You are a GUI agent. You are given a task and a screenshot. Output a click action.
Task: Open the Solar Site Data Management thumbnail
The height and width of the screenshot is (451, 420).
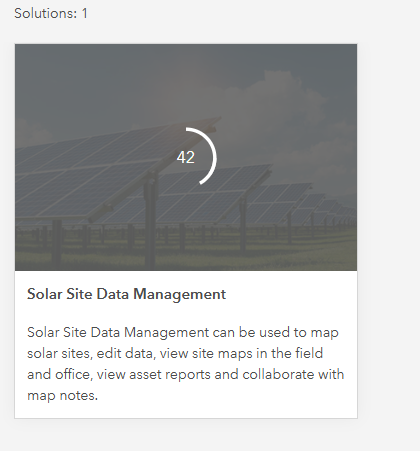click(186, 157)
